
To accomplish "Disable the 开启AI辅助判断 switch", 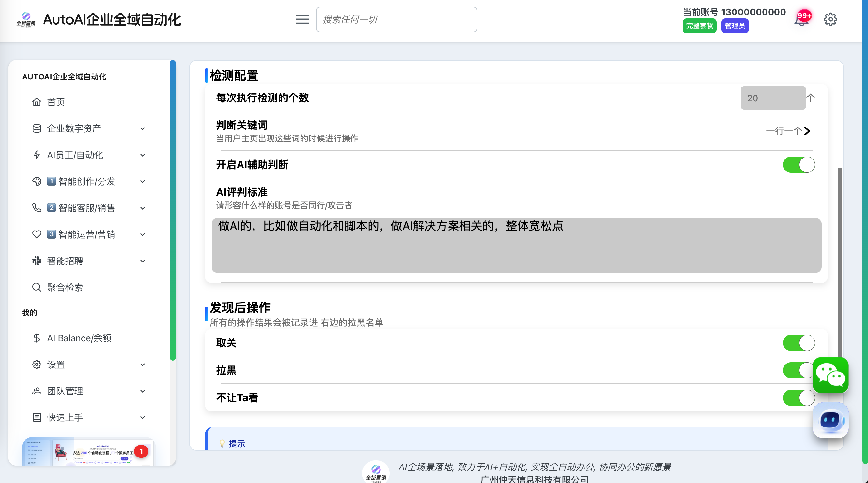I will [798, 165].
